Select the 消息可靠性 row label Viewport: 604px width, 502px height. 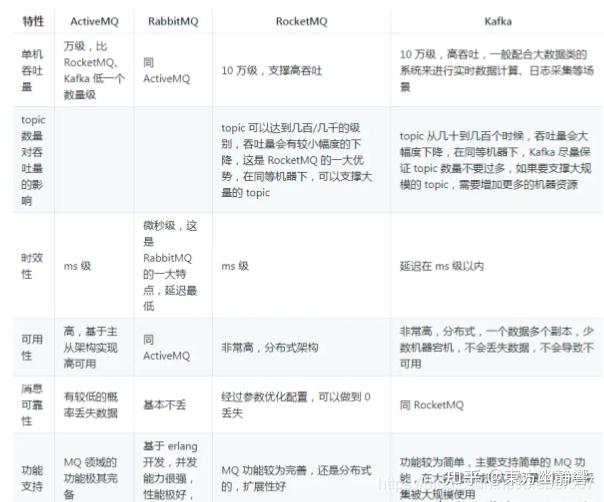(x=32, y=405)
